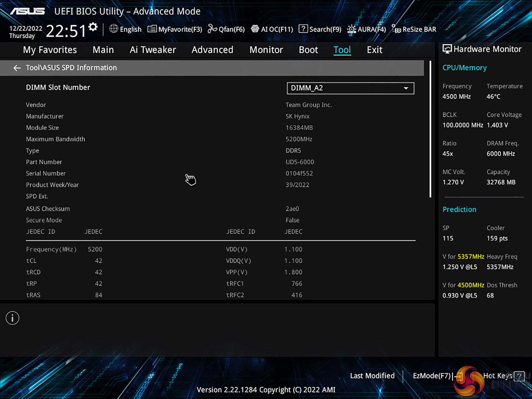Image resolution: width=532 pixels, height=399 pixels.
Task: Go to the Monitor tab
Action: 266,50
